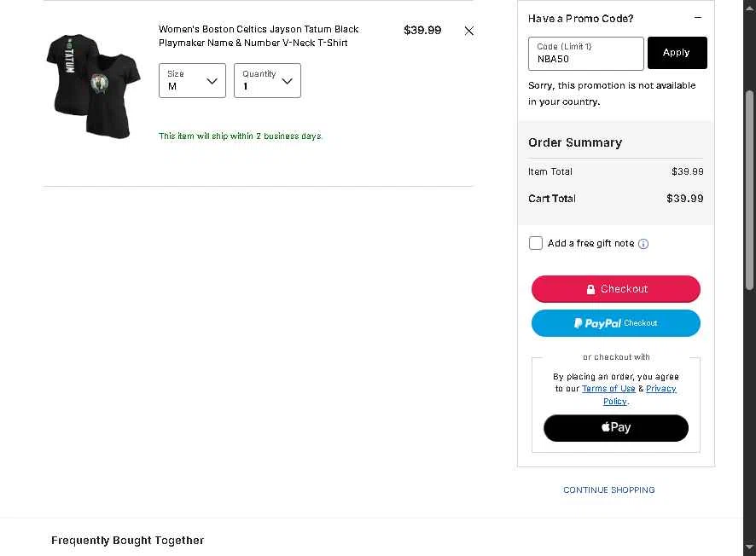Open the Privacy Policy link

pyautogui.click(x=640, y=395)
